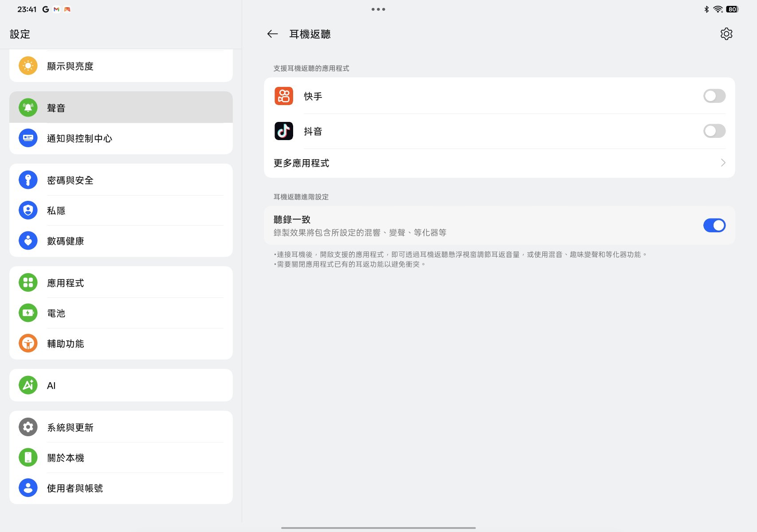Click the orange 輔助功能 icon
The width and height of the screenshot is (757, 532).
click(28, 344)
